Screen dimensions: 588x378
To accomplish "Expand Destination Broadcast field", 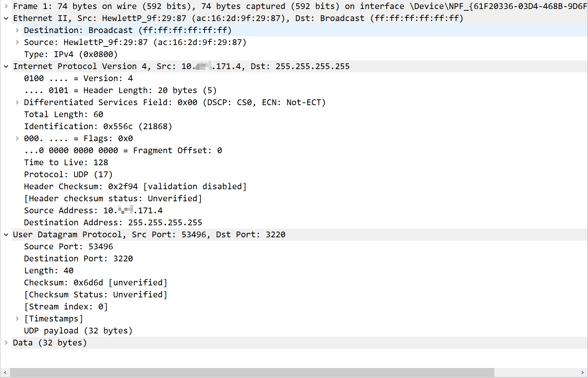I will click(x=17, y=30).
